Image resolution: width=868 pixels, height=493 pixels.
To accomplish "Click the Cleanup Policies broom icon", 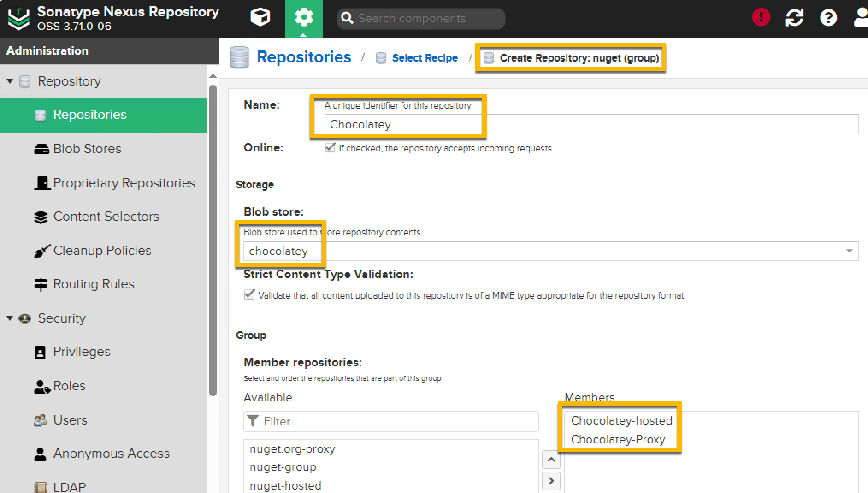I will (42, 251).
